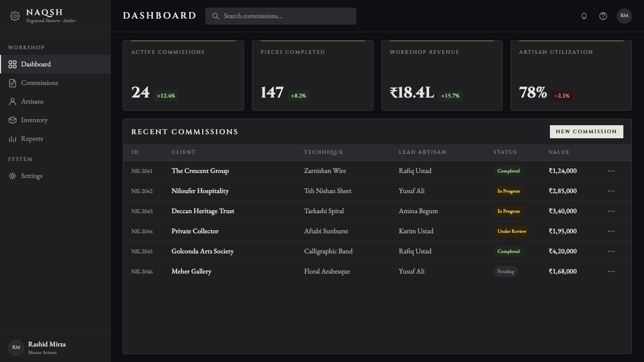Screen dimensions: 644x362
Task: Click the Search commissions field
Action: (x=281, y=16)
